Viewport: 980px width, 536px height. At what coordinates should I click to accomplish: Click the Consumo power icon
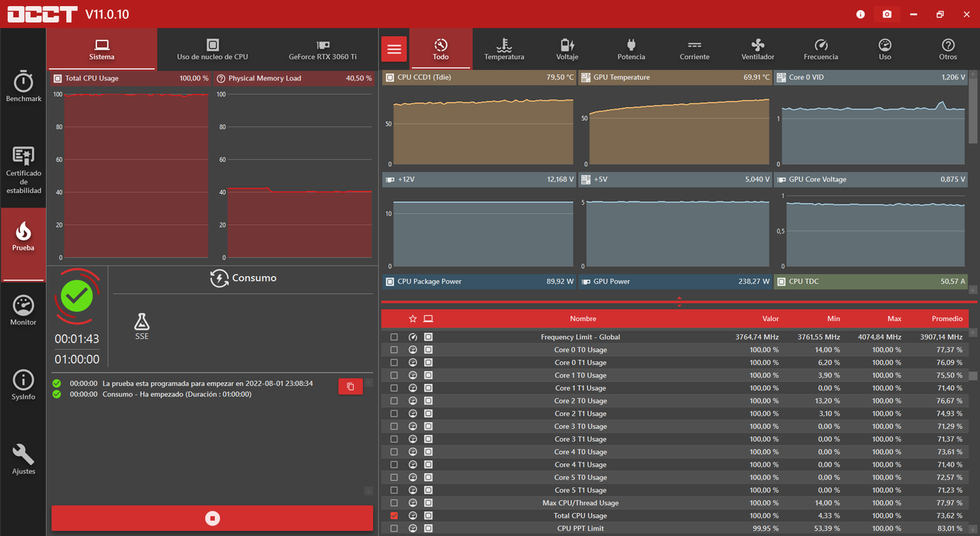219,278
